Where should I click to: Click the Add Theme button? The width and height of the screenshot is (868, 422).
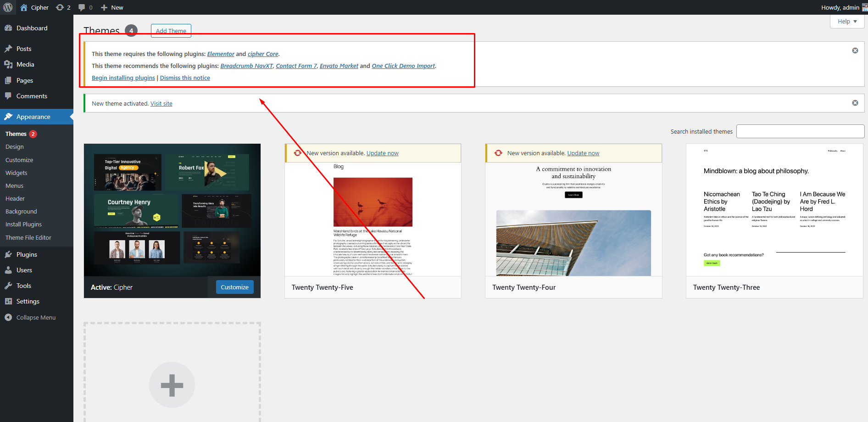pyautogui.click(x=171, y=31)
